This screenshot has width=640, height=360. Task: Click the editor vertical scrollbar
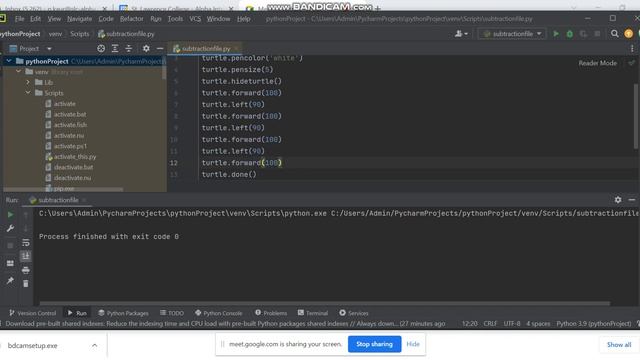coord(636,116)
